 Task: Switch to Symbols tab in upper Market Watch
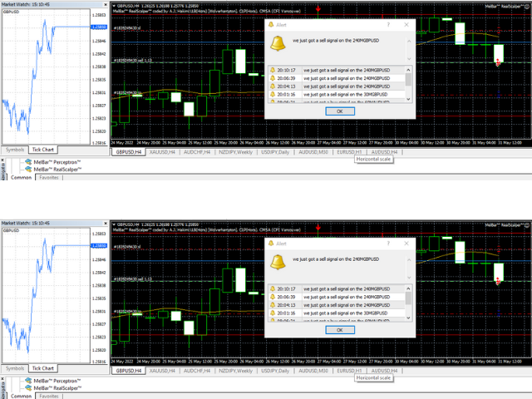pyautogui.click(x=15, y=150)
